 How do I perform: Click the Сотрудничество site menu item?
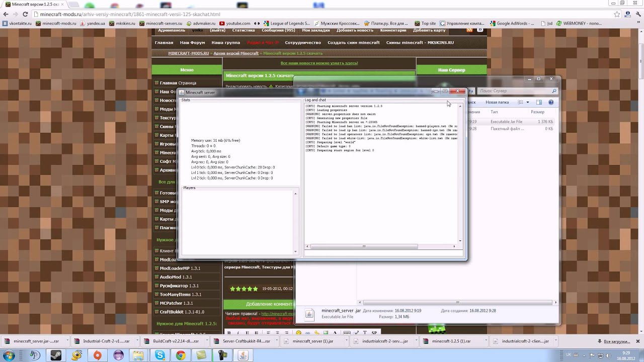(x=303, y=43)
